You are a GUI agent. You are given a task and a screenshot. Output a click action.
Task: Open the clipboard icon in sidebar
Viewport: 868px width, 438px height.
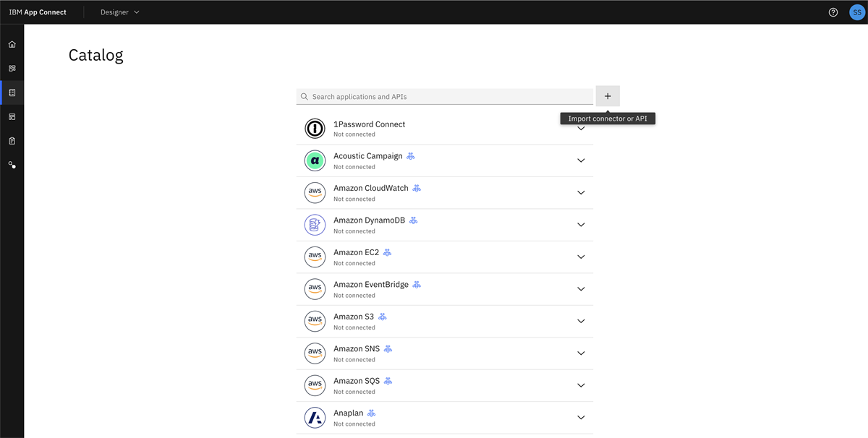pos(12,141)
